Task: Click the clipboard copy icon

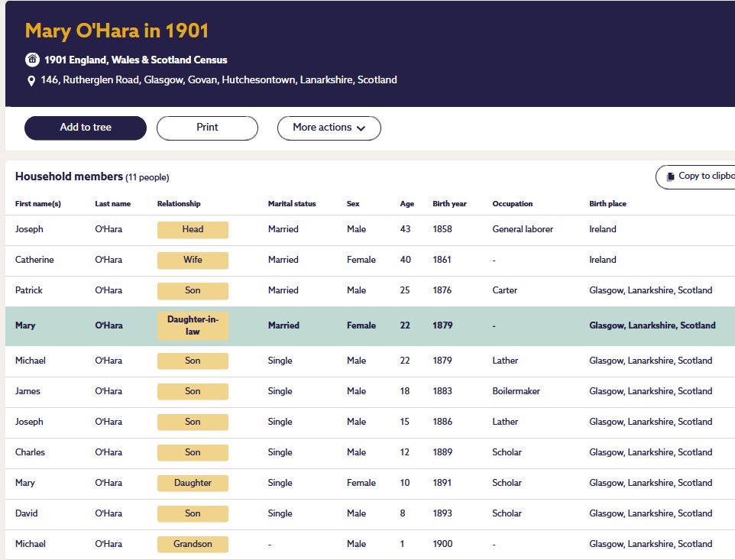Action: (x=670, y=176)
